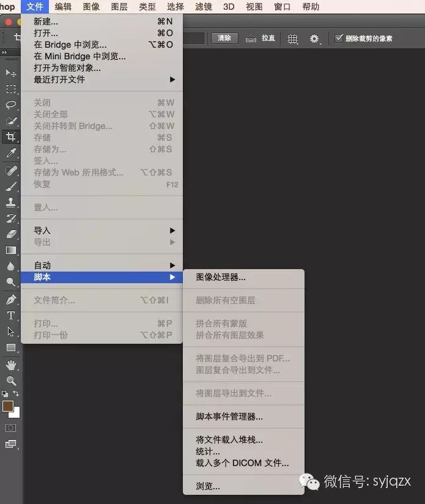Image resolution: width=425 pixels, height=504 pixels.
Task: Select the Eyedropper tool
Action: (11, 153)
